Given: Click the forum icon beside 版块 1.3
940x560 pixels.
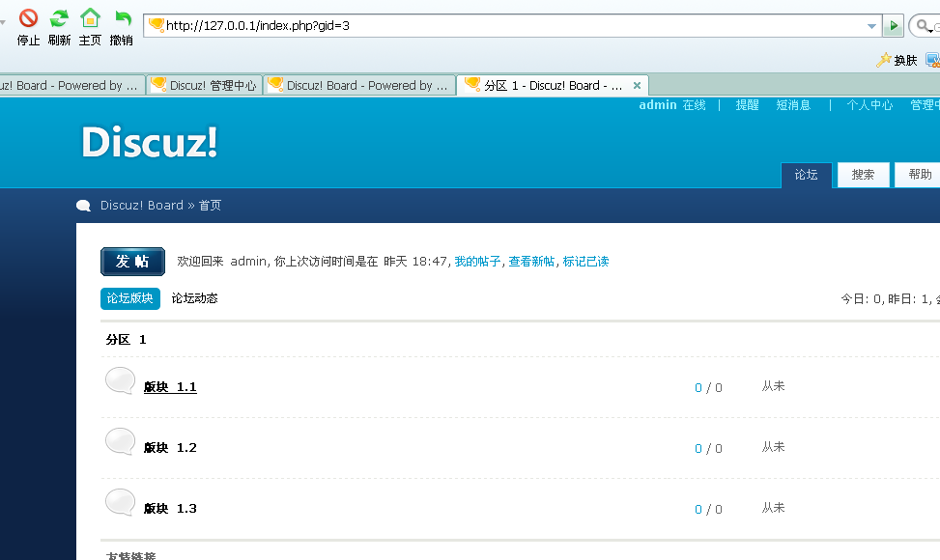Looking at the screenshot, I should (120, 502).
